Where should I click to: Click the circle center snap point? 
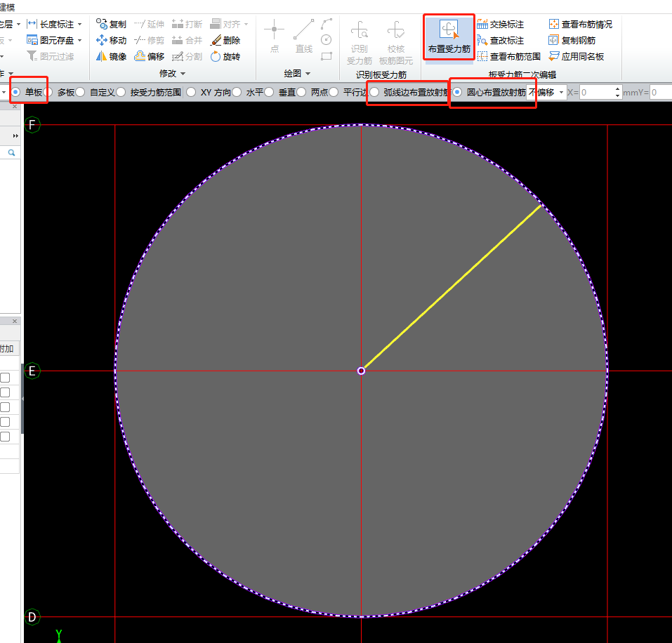[362, 371]
